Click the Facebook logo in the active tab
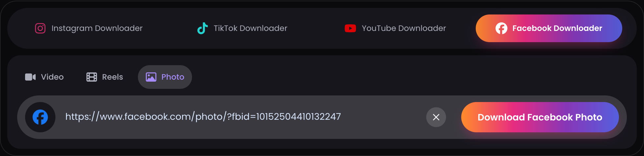Viewport: 644px width, 156px height. [x=501, y=28]
